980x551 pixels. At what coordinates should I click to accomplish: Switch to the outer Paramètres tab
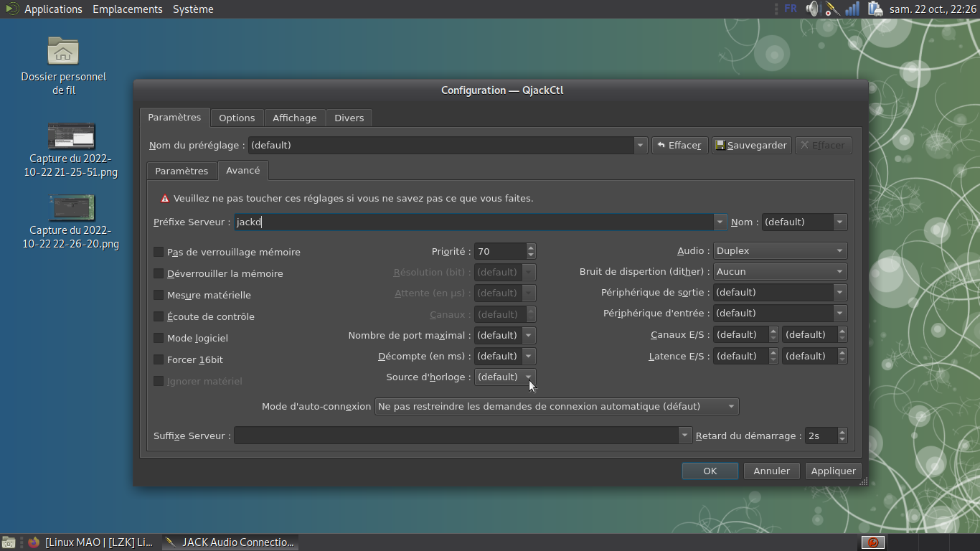tap(175, 118)
